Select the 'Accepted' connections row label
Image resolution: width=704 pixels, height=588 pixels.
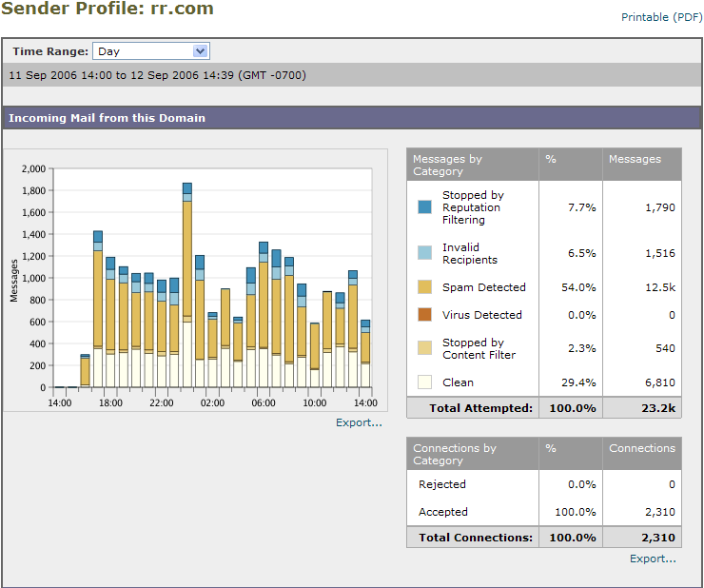click(x=443, y=512)
